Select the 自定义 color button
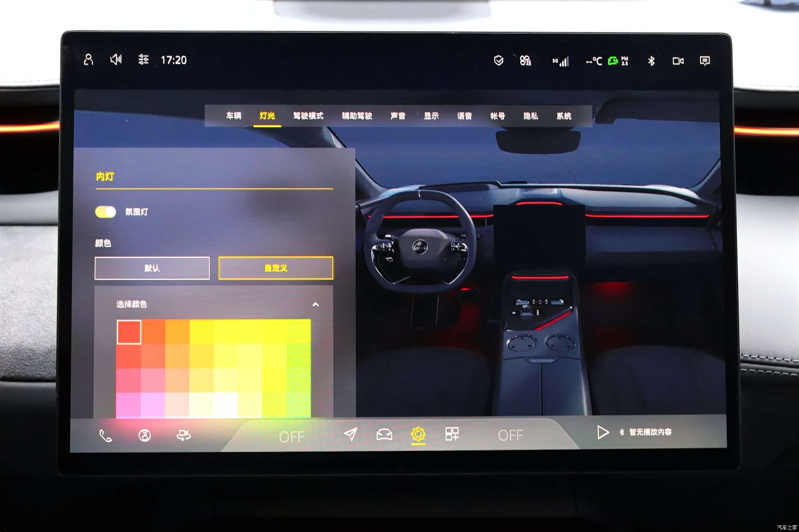 point(275,268)
